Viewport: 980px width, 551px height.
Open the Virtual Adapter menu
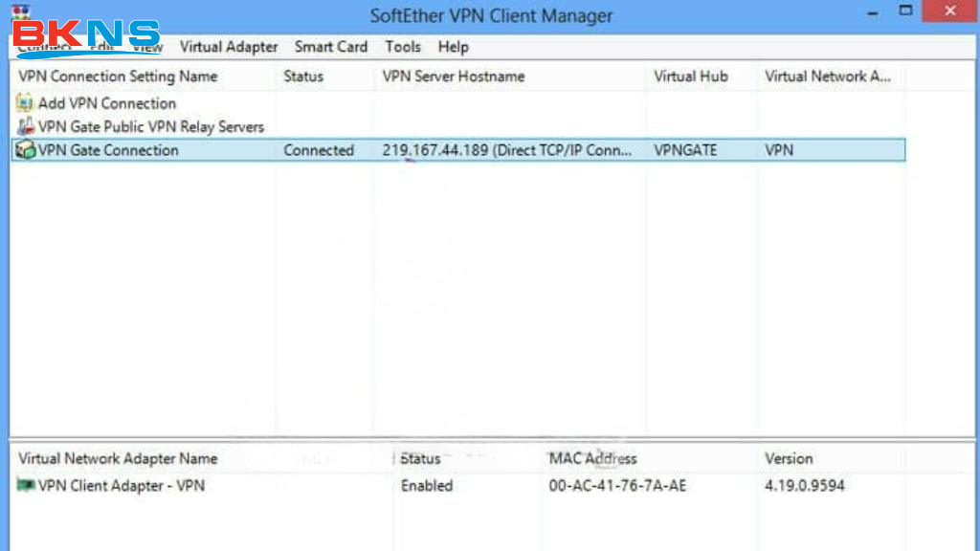click(229, 47)
